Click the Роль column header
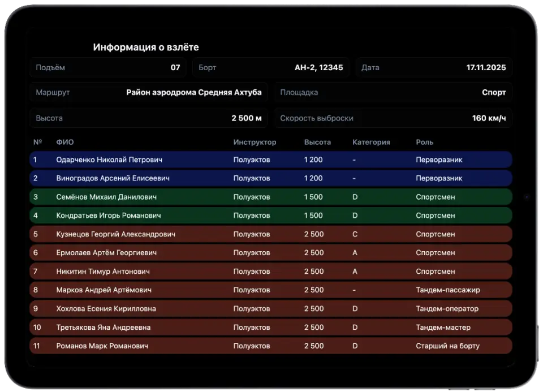 [x=425, y=142]
